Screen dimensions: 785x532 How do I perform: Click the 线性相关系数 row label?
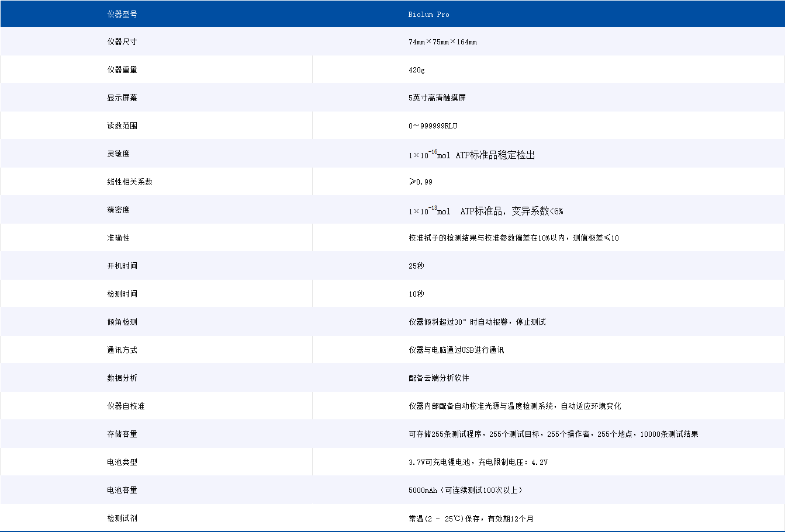[129, 181]
